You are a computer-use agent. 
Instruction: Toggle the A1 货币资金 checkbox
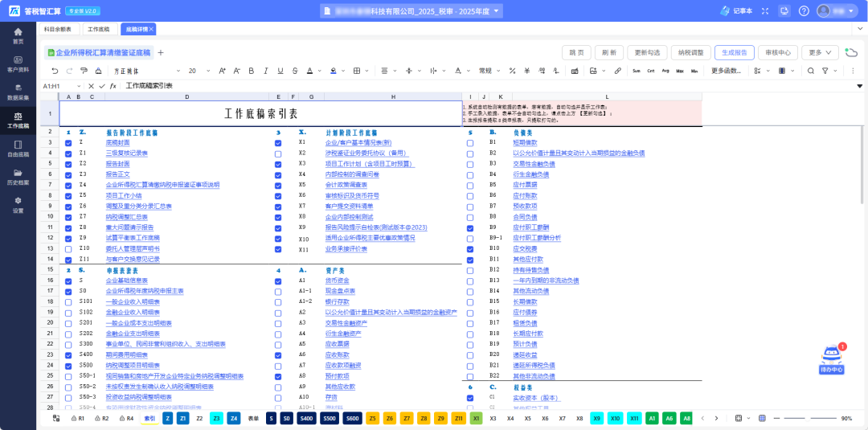(x=278, y=281)
